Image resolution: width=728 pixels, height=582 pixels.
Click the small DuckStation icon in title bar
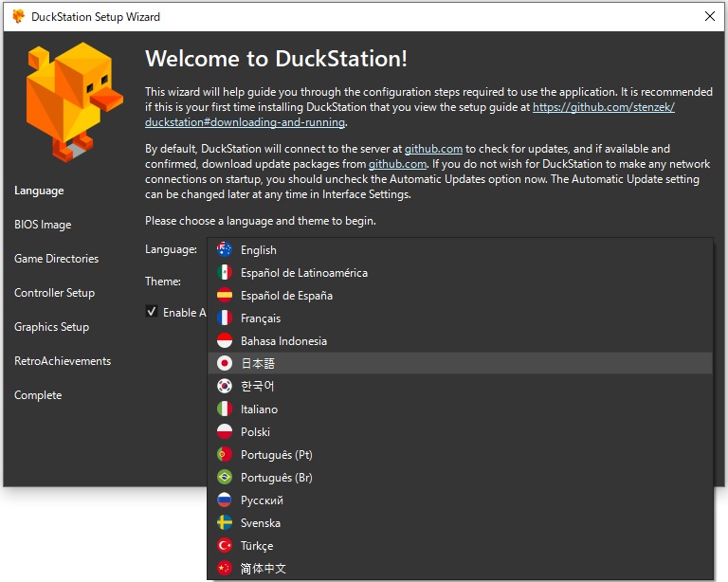(x=19, y=17)
